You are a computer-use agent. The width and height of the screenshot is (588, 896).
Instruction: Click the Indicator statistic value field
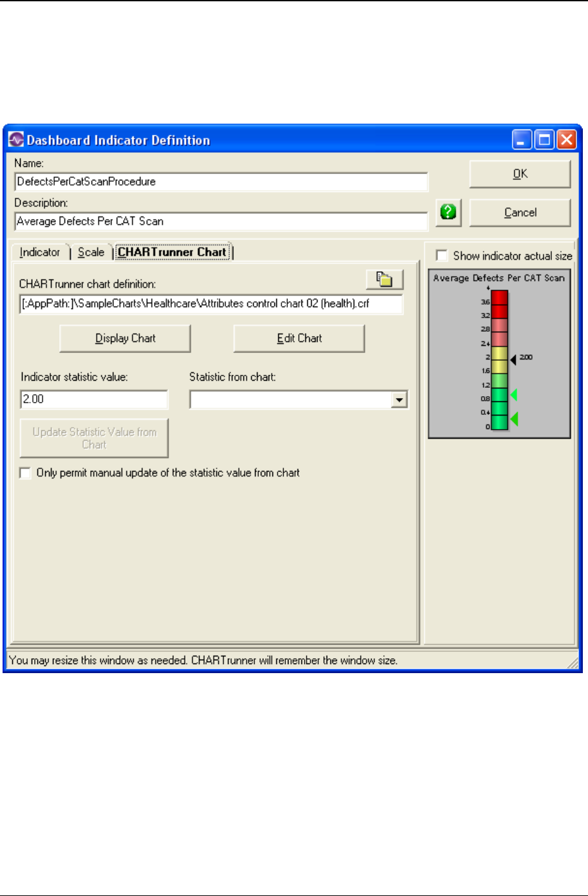click(x=94, y=399)
